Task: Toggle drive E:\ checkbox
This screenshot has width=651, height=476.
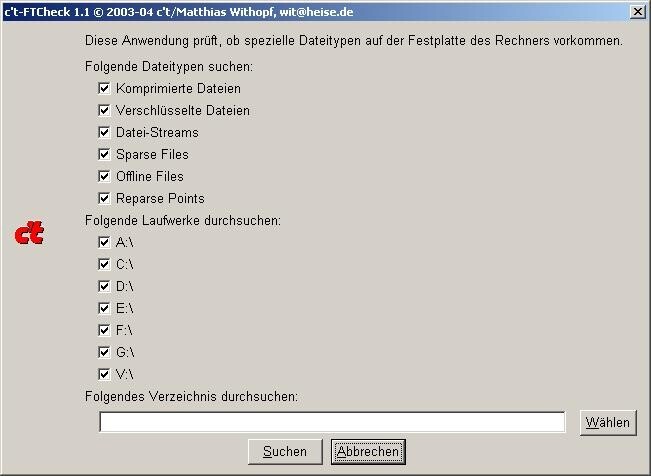Action: pos(104,309)
